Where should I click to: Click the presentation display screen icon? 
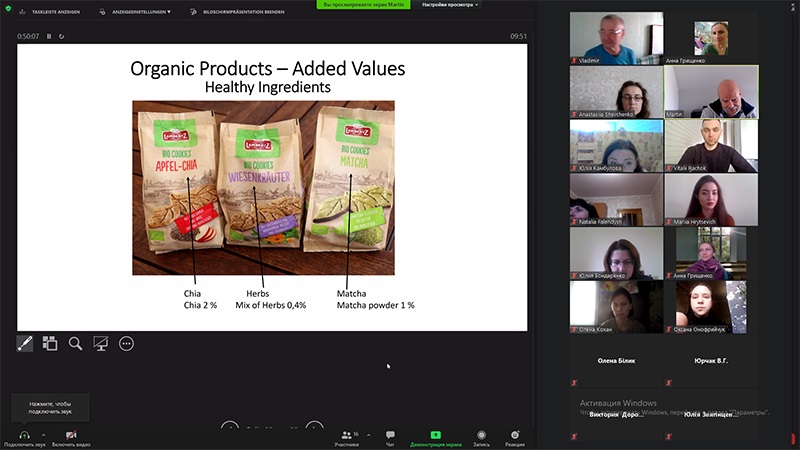(101, 343)
